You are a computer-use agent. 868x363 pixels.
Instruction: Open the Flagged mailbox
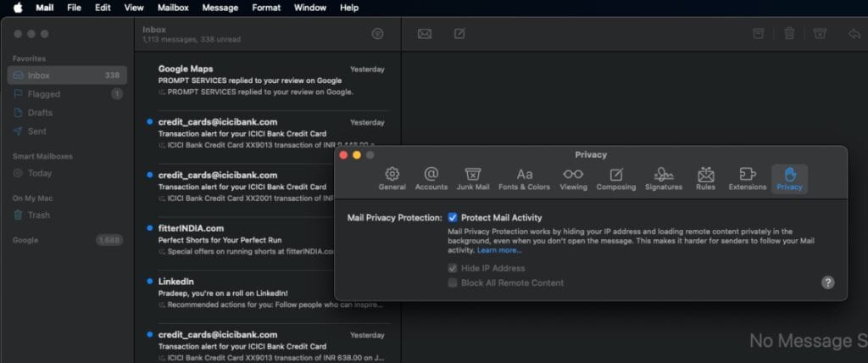tap(67, 94)
